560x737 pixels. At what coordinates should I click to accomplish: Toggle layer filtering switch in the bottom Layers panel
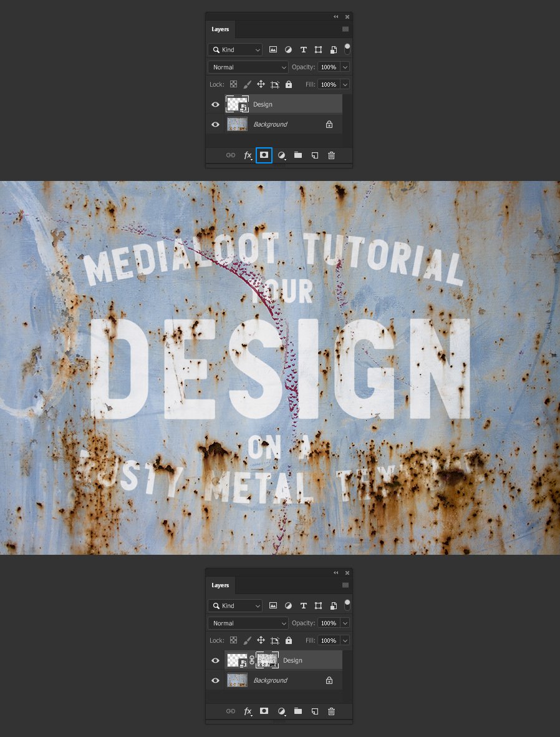point(347,605)
